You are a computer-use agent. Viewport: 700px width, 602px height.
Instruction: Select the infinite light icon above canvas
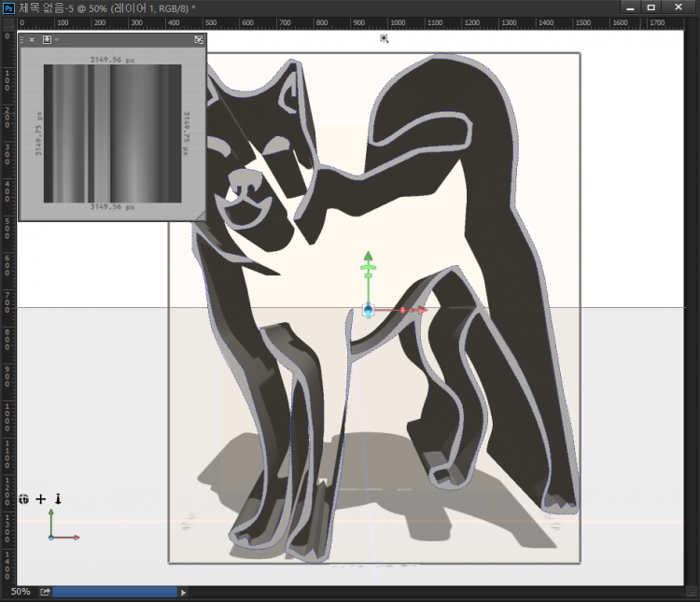(x=384, y=38)
